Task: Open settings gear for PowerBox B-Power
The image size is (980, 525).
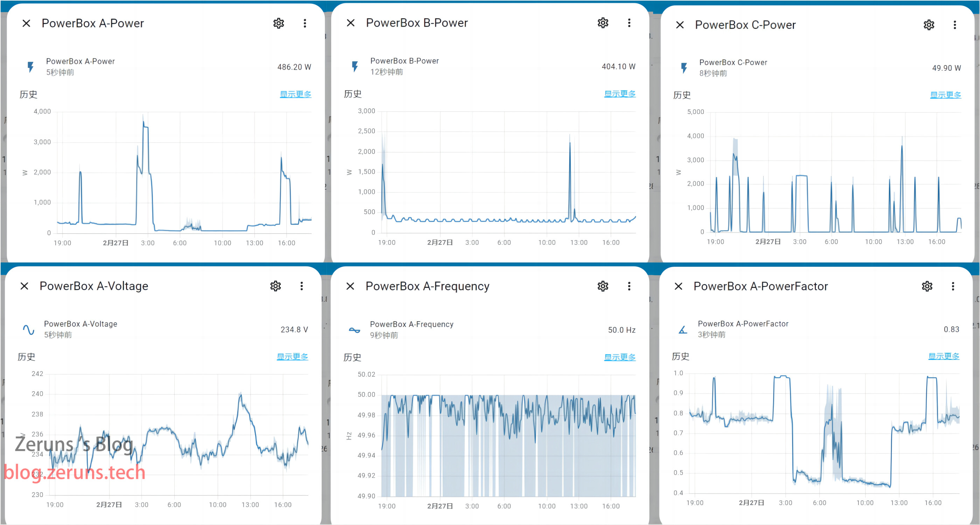Action: pyautogui.click(x=603, y=23)
